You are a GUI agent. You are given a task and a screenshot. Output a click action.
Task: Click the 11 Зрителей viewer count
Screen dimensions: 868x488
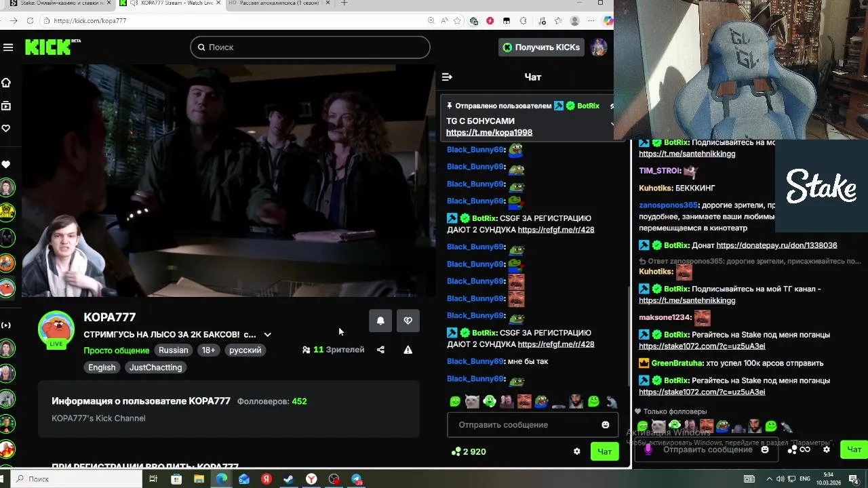(x=333, y=350)
